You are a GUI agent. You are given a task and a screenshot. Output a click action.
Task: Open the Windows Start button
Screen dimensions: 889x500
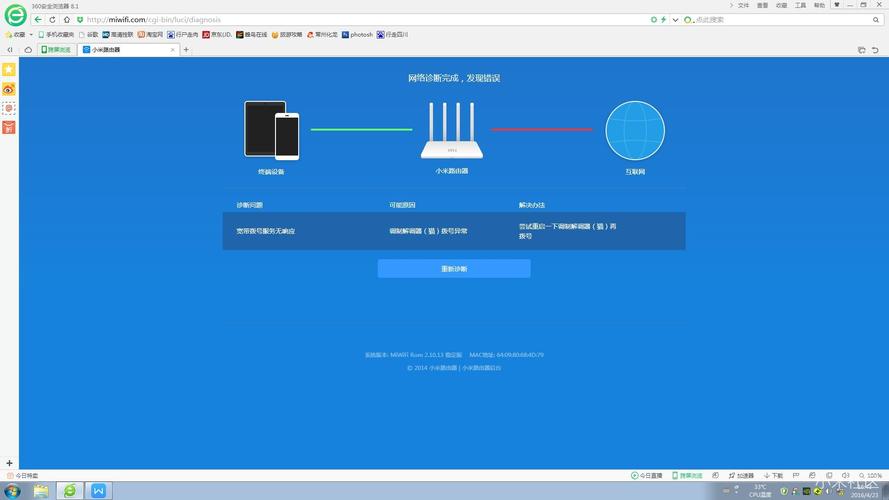coord(12,491)
